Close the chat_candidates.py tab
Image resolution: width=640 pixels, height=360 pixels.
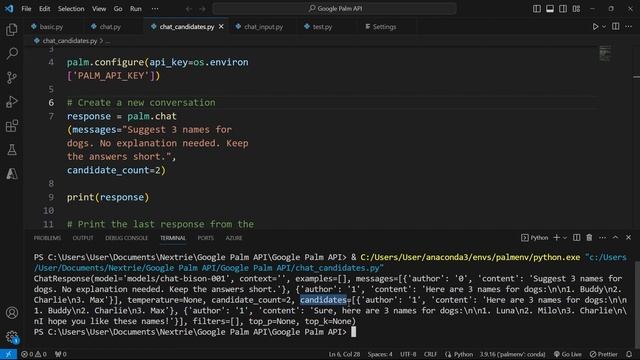tap(221, 27)
